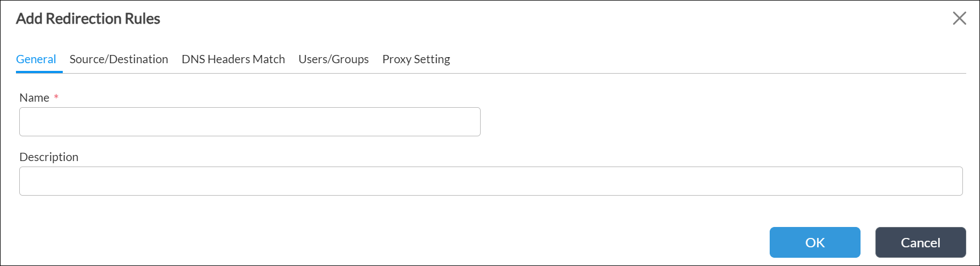Close the Add Redirection Rules dialog
980x266 pixels.
959,18
